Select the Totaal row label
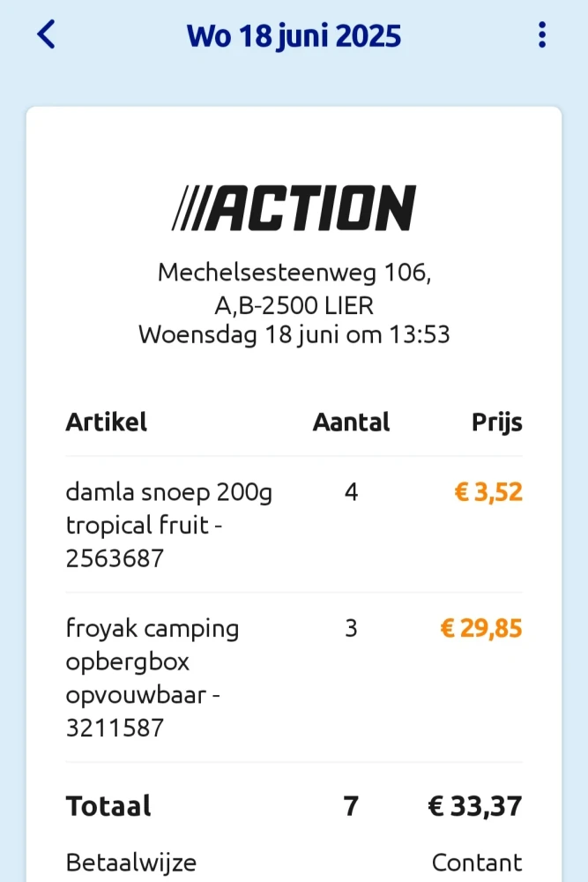The image size is (588, 882). click(x=108, y=806)
